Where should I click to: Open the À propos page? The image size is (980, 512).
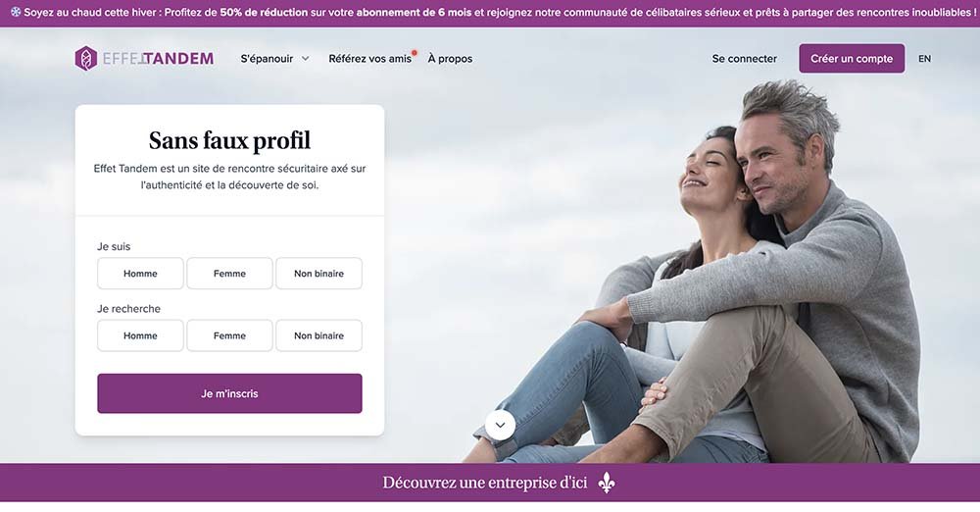coord(450,59)
